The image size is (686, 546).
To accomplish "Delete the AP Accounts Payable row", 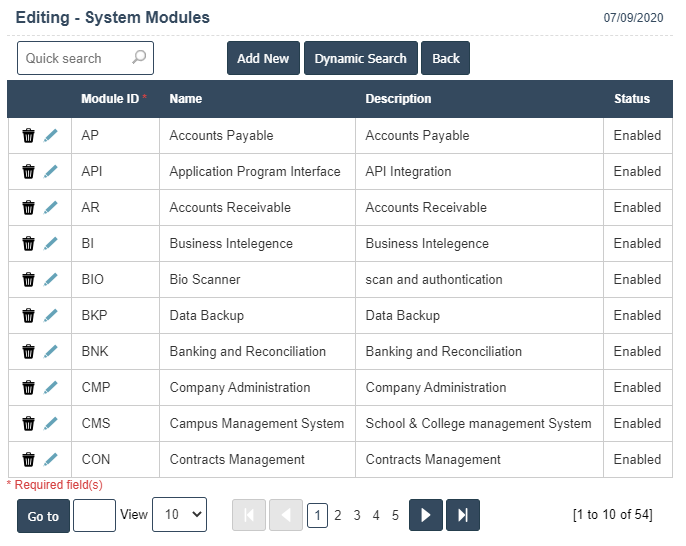I will pos(28,136).
